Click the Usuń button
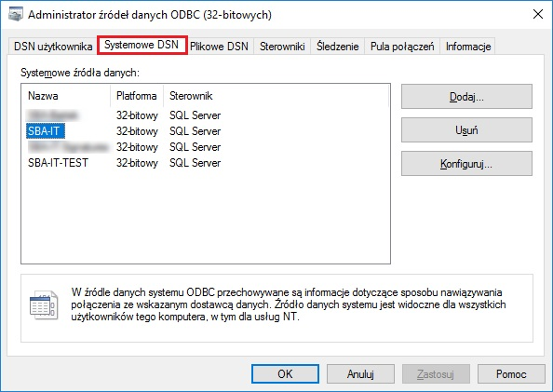553x392 pixels. tap(466, 129)
